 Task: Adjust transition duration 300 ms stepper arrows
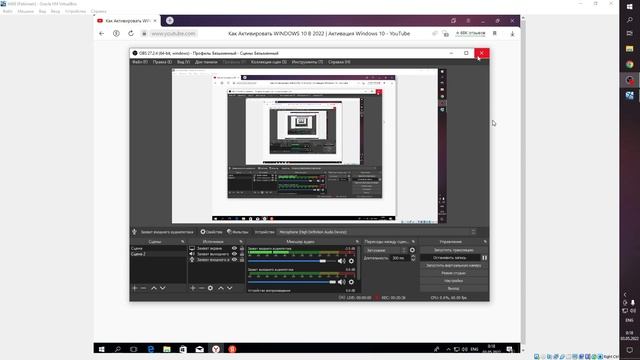(413, 258)
